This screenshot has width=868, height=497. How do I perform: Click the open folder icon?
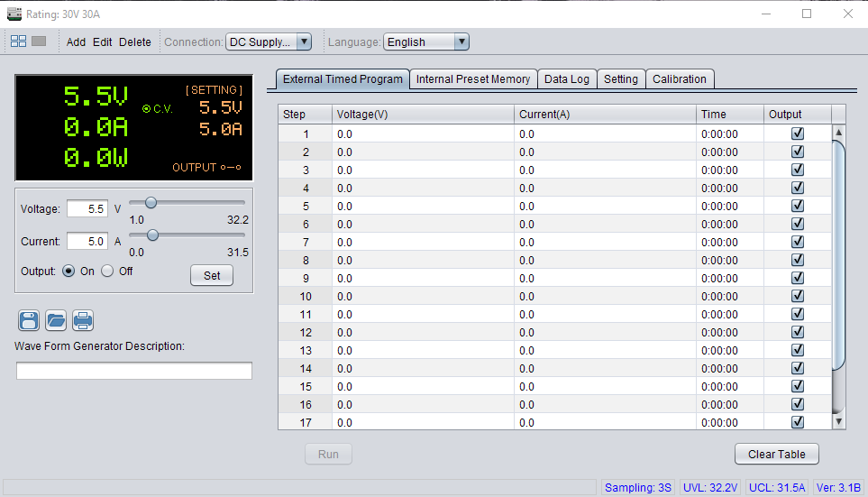pyautogui.click(x=56, y=320)
